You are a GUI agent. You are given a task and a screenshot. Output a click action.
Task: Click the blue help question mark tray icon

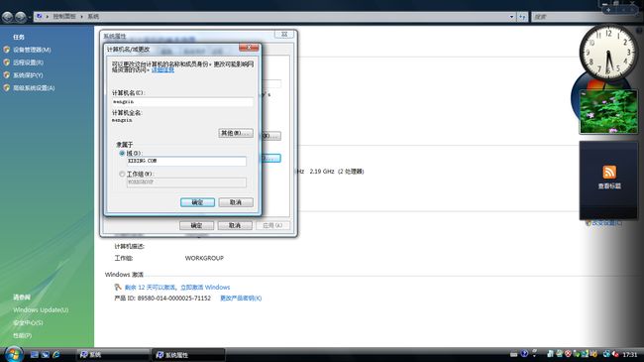(524, 354)
